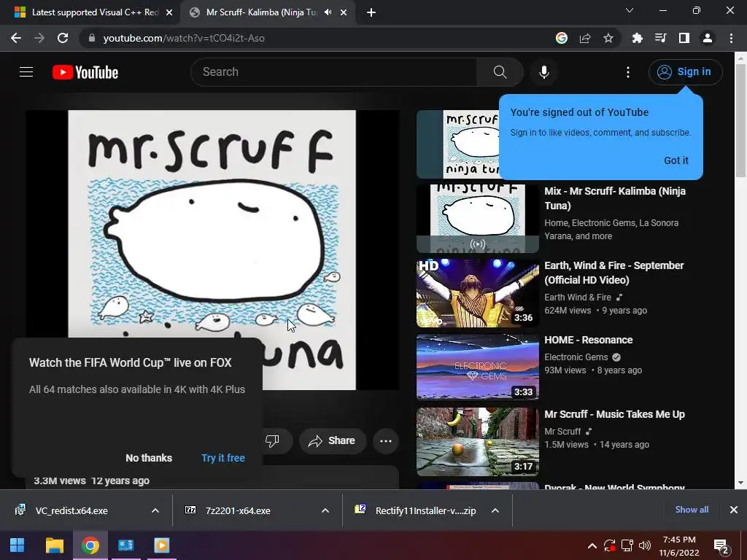Close the downloads bar
The height and width of the screenshot is (560, 747).
tap(734, 510)
